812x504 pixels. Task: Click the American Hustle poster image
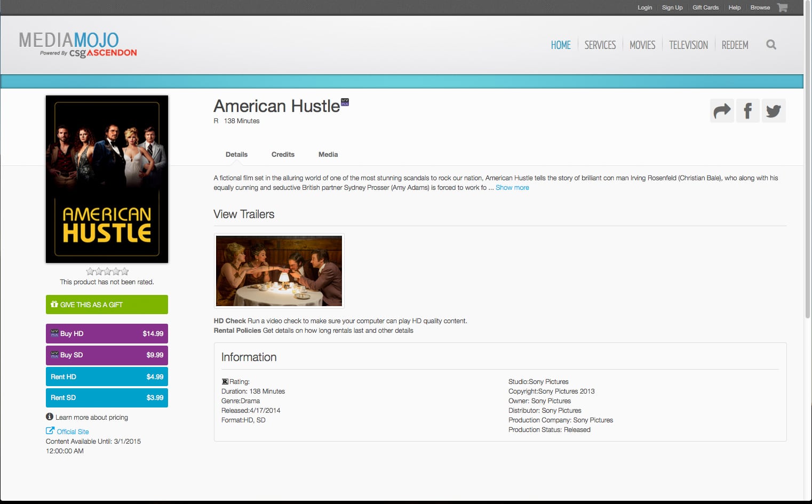pyautogui.click(x=107, y=179)
